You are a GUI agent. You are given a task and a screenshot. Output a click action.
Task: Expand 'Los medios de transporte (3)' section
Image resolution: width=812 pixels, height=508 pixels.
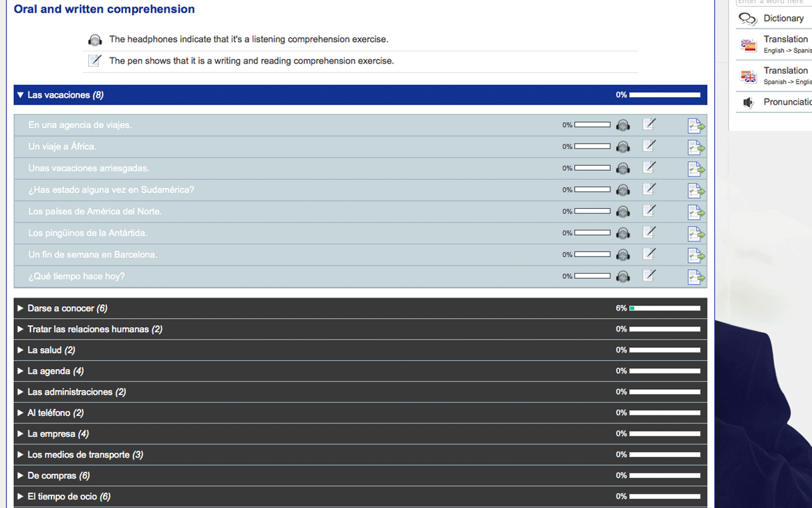[360, 455]
